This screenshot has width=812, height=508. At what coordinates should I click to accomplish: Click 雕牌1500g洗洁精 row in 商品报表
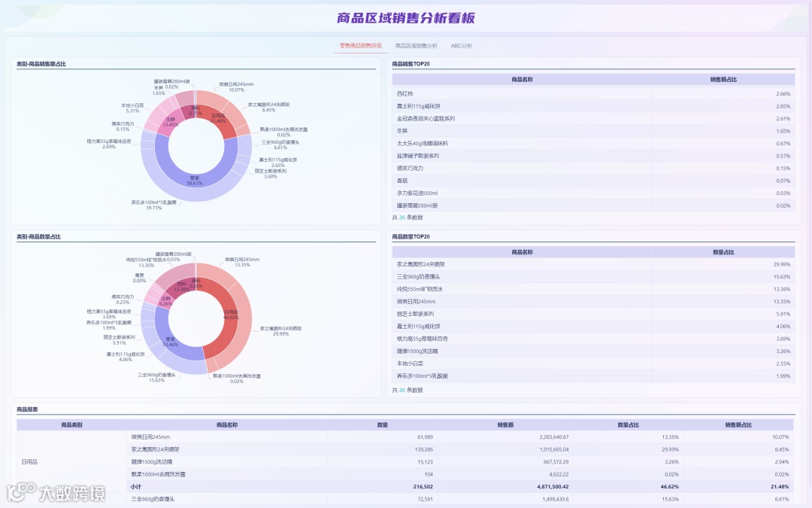coord(460,462)
